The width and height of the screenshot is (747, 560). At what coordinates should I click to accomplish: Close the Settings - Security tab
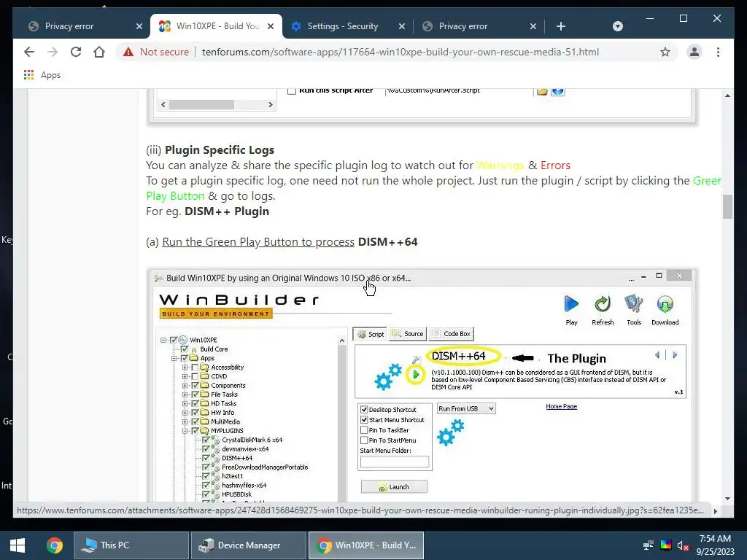coord(402,26)
